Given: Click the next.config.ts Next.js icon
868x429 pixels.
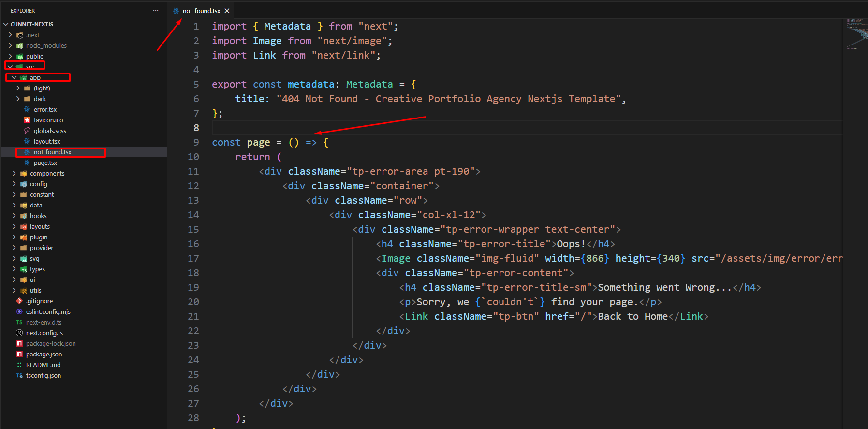Looking at the screenshot, I should coord(19,333).
